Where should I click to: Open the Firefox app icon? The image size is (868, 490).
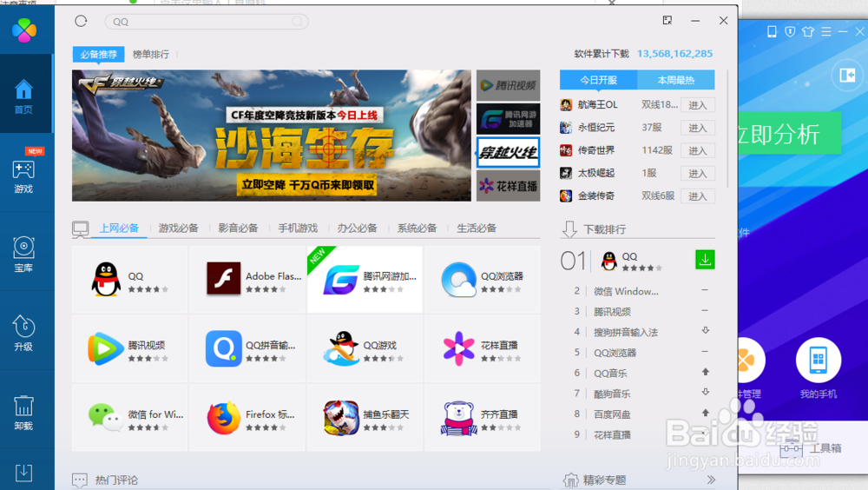coord(224,418)
